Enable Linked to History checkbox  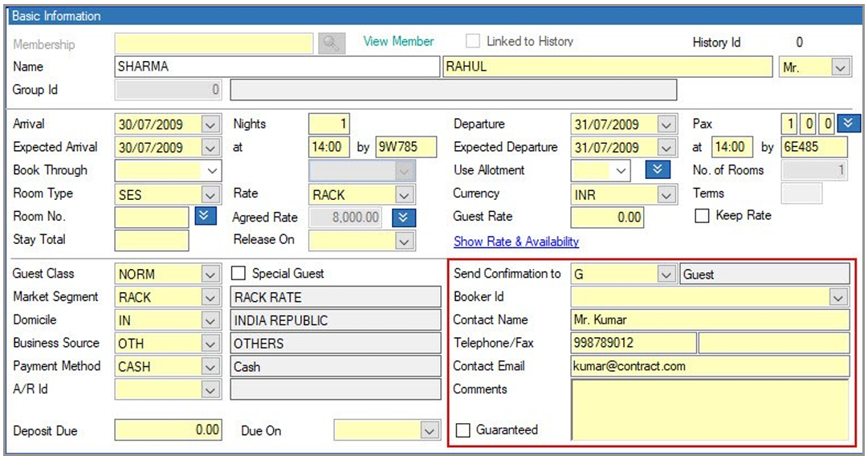(474, 42)
